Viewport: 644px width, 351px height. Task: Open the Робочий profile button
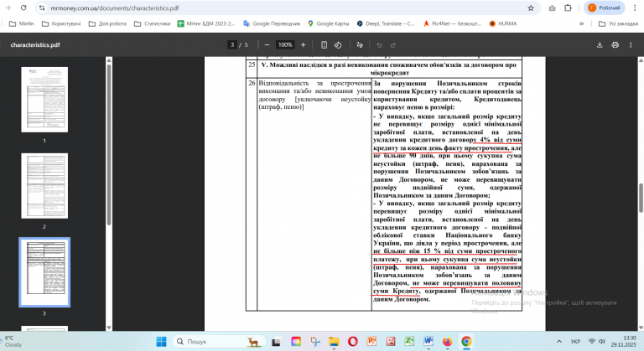604,8
